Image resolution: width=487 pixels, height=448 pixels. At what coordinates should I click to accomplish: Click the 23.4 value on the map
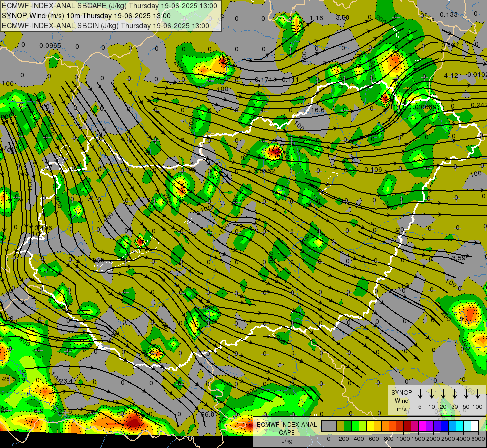click(x=66, y=381)
